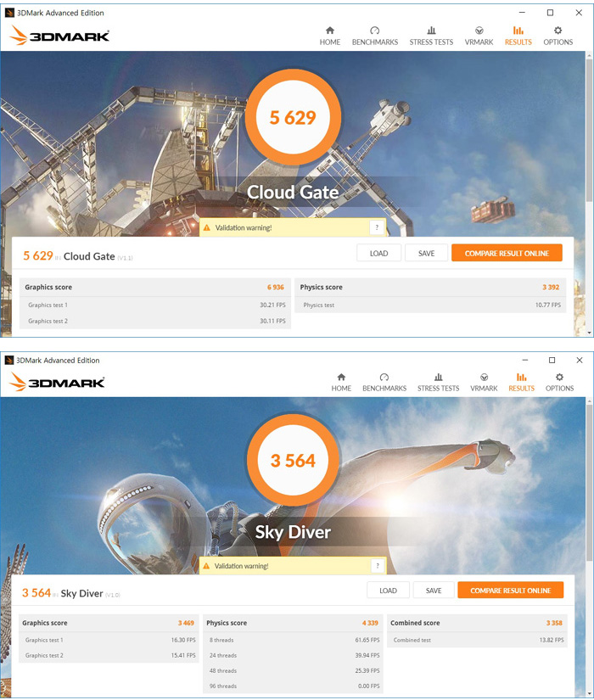
Task: Compare Sky Diver result online
Action: [x=511, y=591]
